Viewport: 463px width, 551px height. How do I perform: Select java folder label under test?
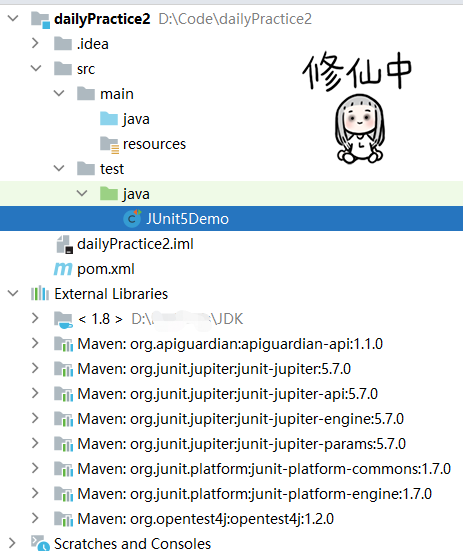136,194
